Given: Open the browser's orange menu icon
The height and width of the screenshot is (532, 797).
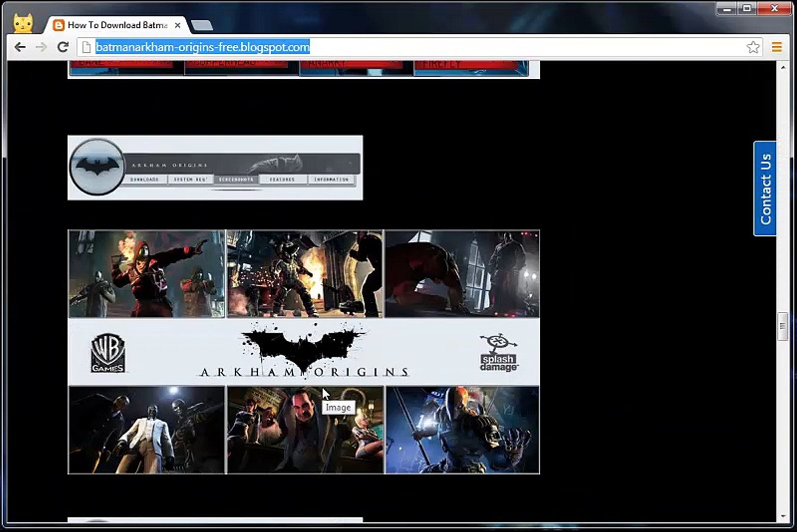Looking at the screenshot, I should 777,47.
